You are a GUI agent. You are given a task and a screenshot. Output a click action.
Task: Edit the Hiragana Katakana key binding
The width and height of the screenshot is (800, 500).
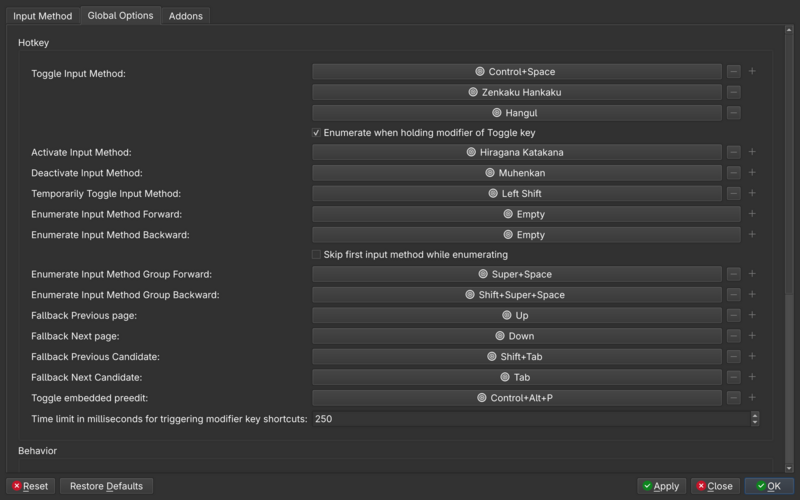517,152
